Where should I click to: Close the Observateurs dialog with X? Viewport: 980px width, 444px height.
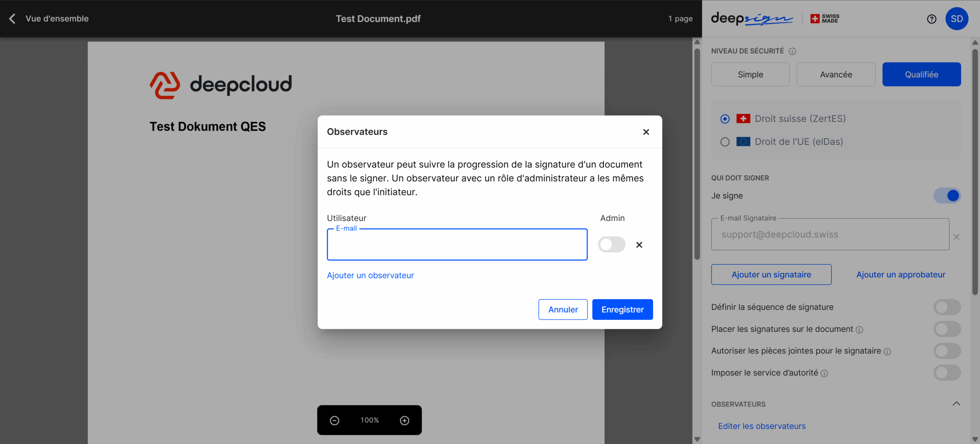[646, 132]
